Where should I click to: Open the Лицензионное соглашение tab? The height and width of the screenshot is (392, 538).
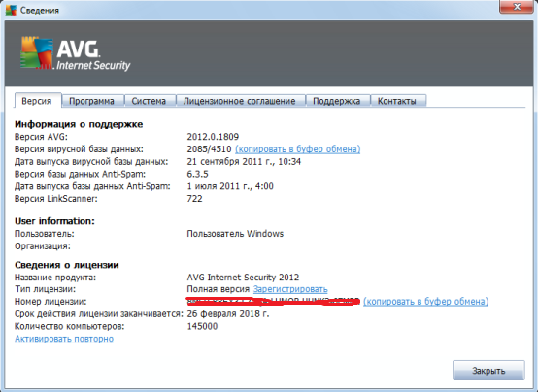[239, 101]
